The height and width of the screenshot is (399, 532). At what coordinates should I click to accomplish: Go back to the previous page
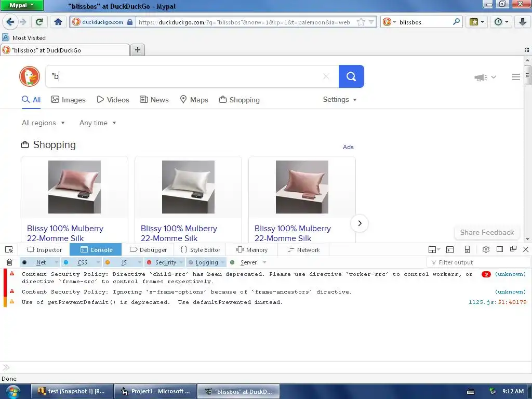click(10, 22)
